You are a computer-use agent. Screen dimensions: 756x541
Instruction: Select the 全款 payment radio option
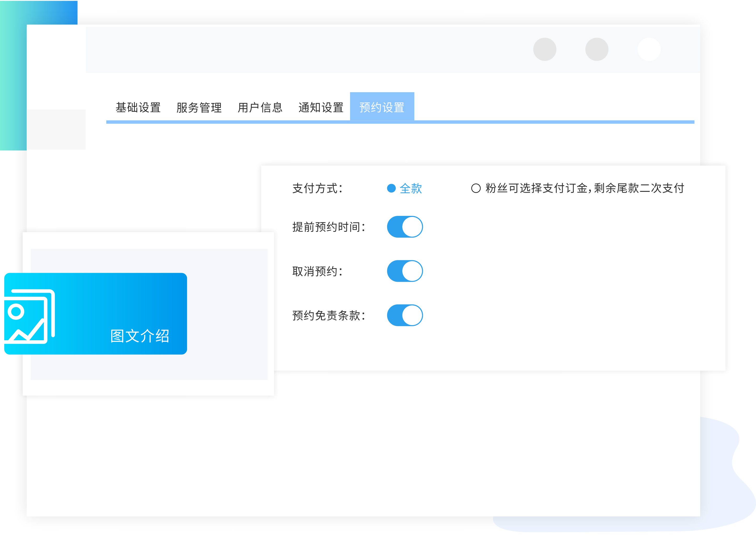(391, 188)
